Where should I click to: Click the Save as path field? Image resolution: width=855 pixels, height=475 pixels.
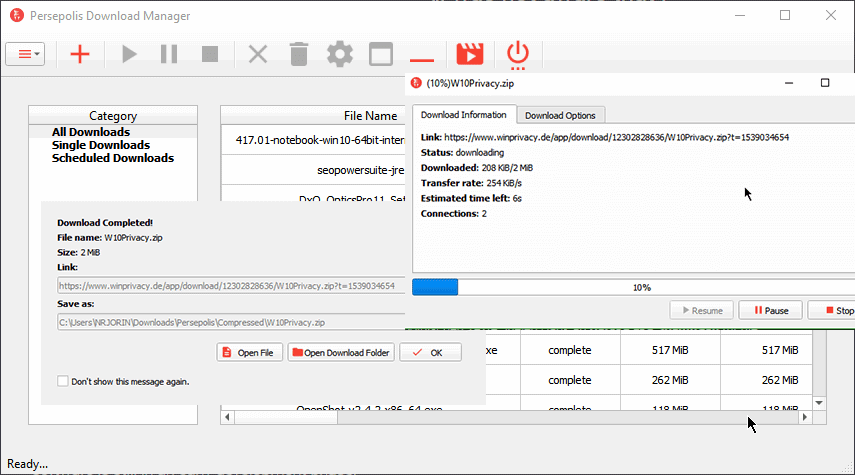click(x=231, y=322)
